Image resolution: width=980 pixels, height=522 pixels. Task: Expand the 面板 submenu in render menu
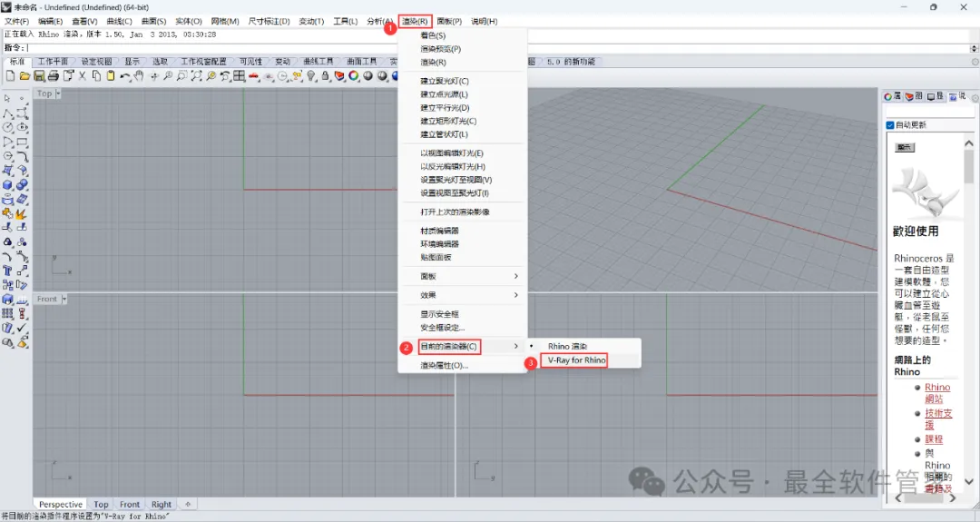point(463,276)
